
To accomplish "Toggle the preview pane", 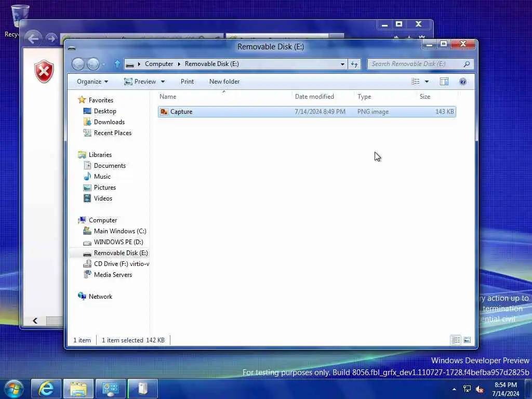I will [444, 82].
